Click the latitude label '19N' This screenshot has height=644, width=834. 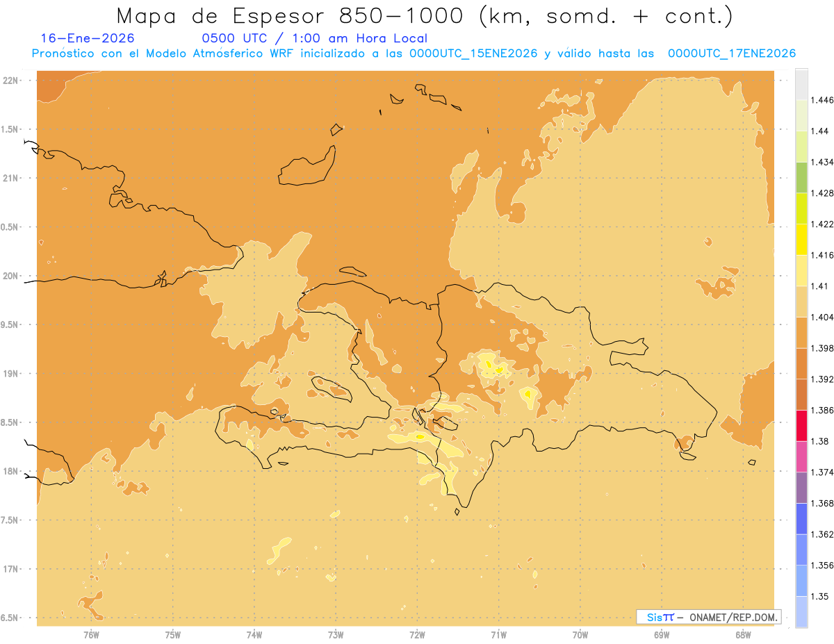coord(10,374)
